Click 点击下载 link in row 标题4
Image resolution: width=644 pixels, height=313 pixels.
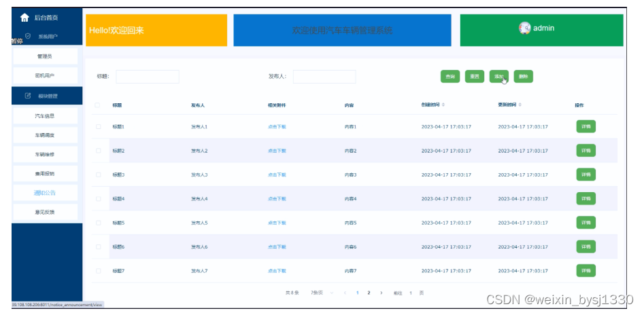(277, 198)
